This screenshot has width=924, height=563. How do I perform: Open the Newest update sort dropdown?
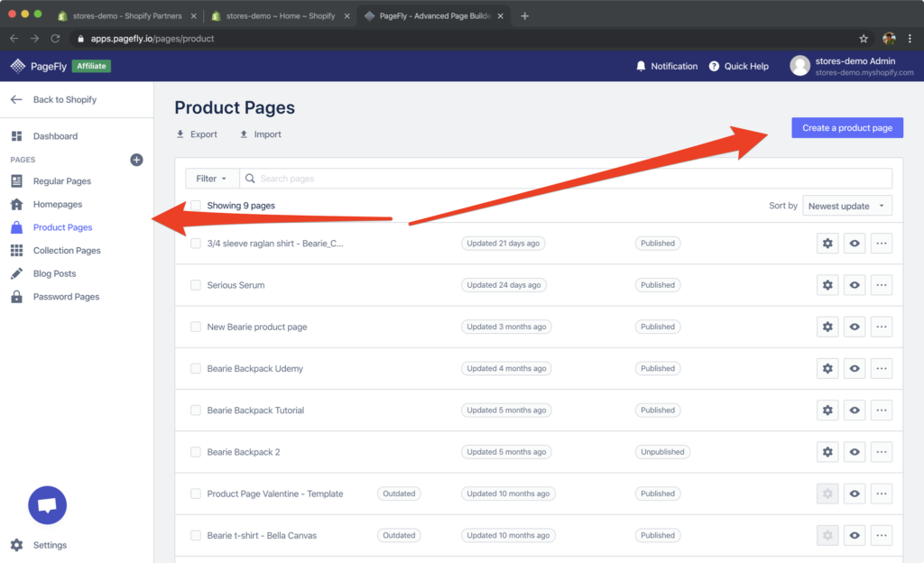pyautogui.click(x=846, y=206)
